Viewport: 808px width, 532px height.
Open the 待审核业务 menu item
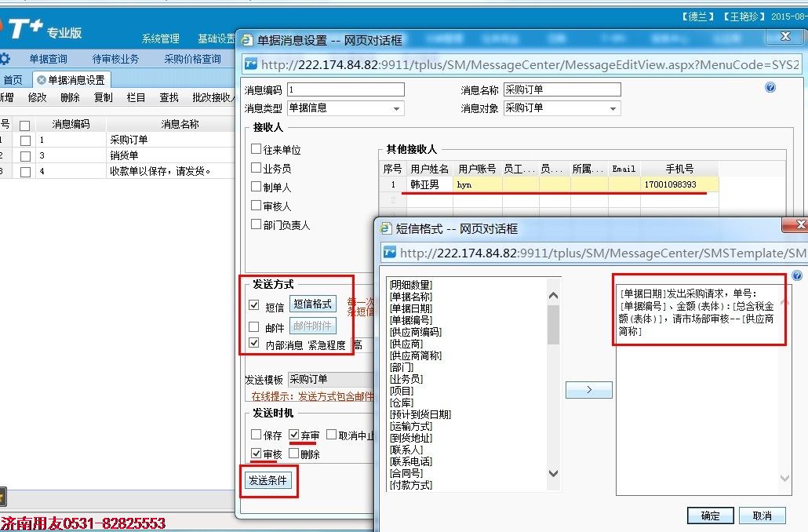115,59
